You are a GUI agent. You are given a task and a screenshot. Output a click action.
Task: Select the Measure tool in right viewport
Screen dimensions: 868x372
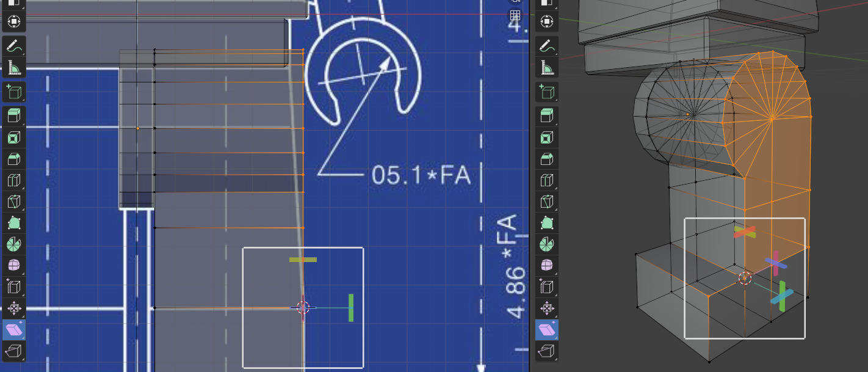pos(548,68)
